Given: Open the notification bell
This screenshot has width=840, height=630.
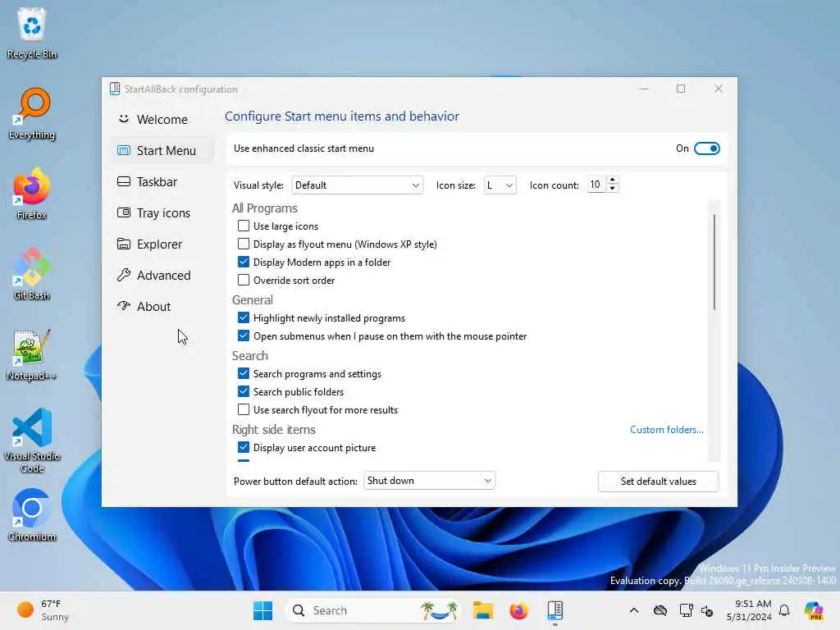Looking at the screenshot, I should click(x=784, y=610).
